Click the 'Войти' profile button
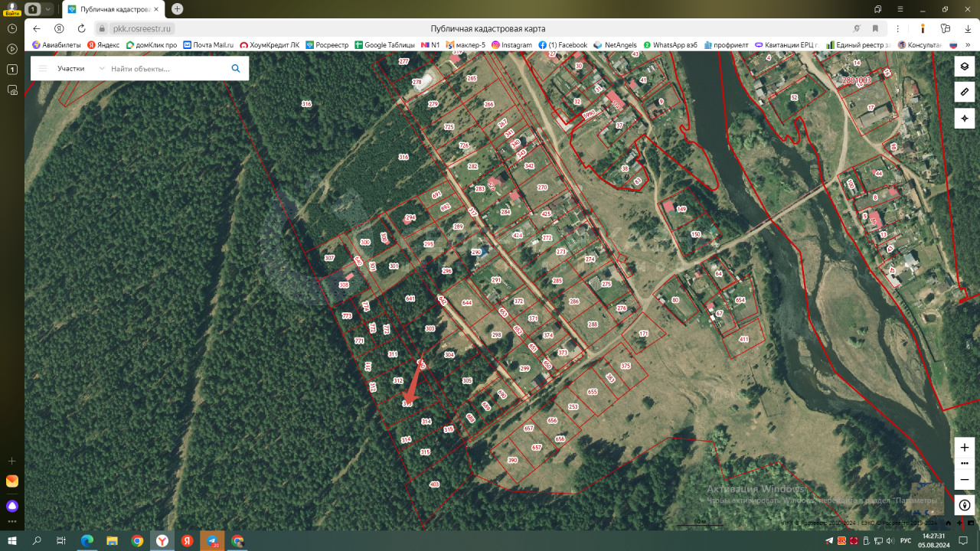Screen dimensions: 980x551 coord(12,9)
